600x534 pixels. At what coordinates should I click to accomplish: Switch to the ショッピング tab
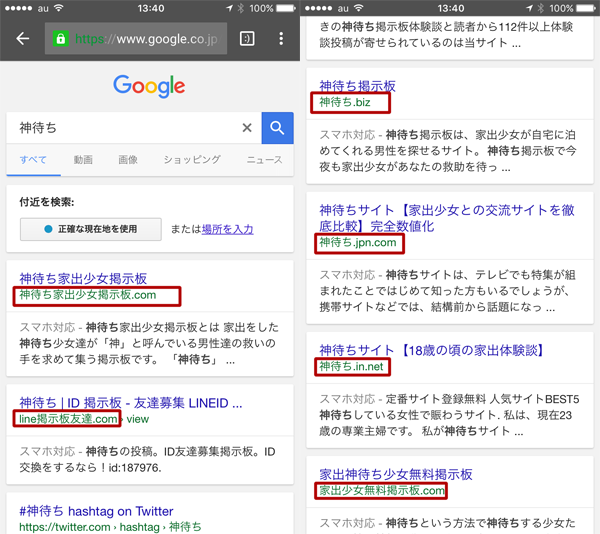coord(192,160)
